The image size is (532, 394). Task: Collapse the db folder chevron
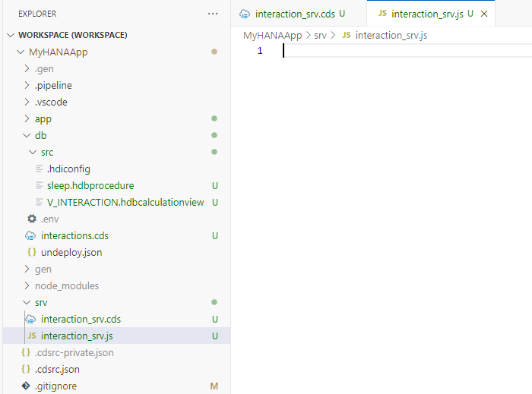27,135
